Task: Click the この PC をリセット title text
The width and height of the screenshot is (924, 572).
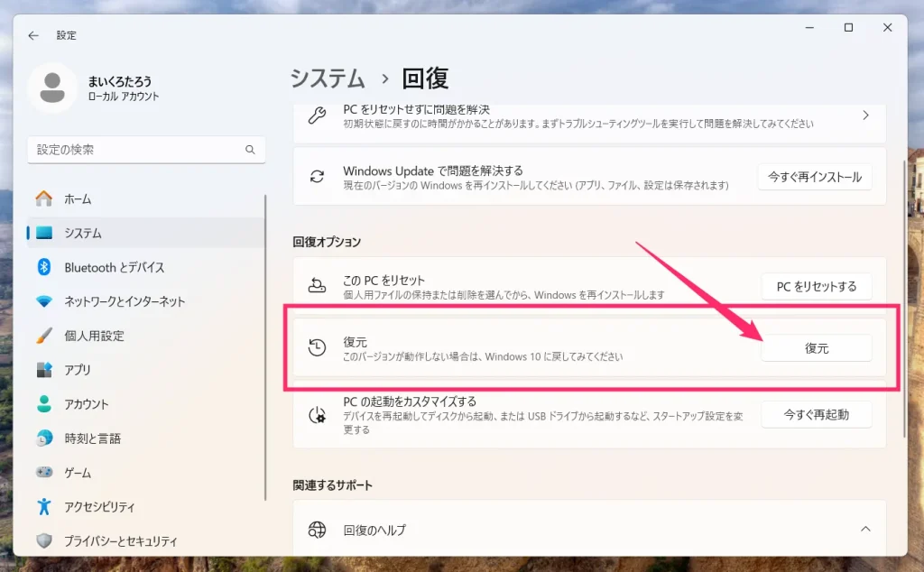Action: tap(383, 281)
